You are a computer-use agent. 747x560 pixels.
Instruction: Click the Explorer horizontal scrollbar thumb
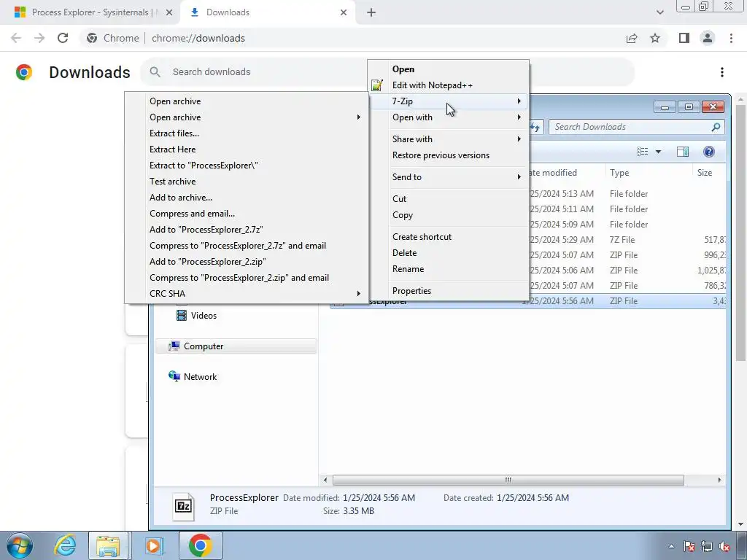point(508,480)
